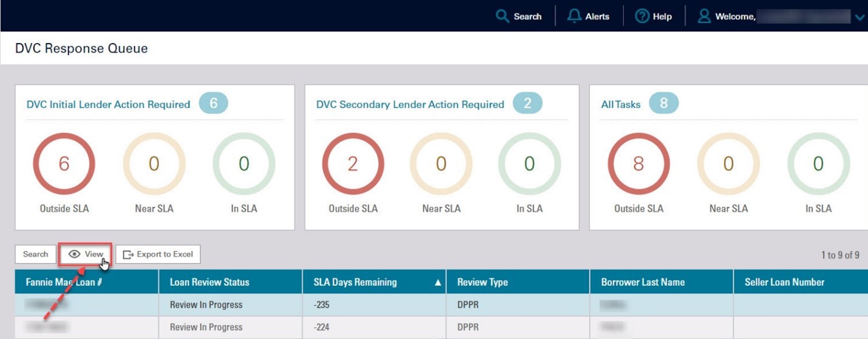
Task: Sort by Fannie Mae Loan # column
Action: click(87, 282)
